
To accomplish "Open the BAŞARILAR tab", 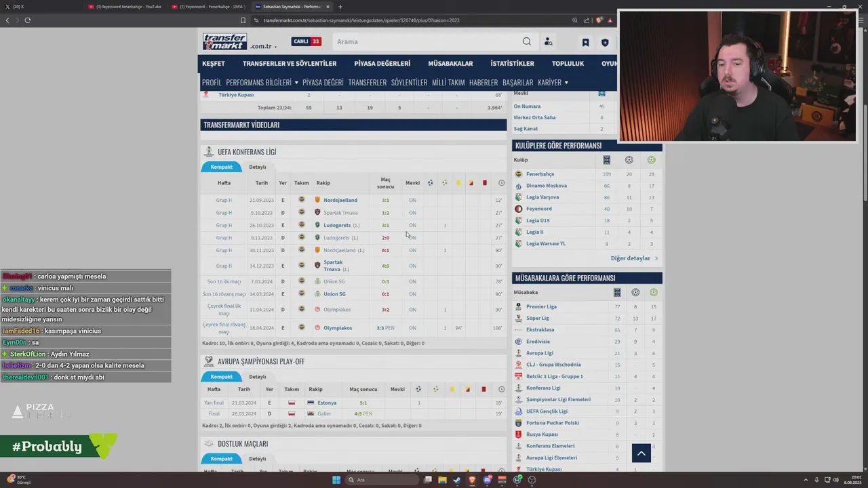I will pyautogui.click(x=517, y=82).
